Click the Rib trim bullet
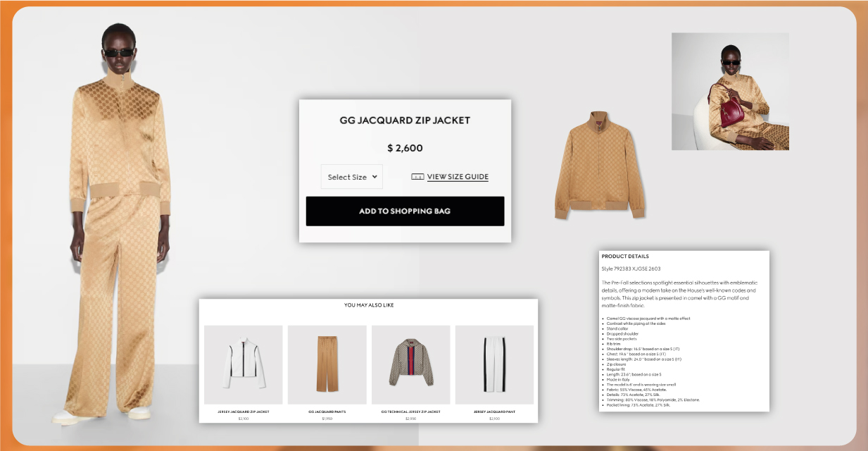The image size is (868, 451). (x=615, y=344)
